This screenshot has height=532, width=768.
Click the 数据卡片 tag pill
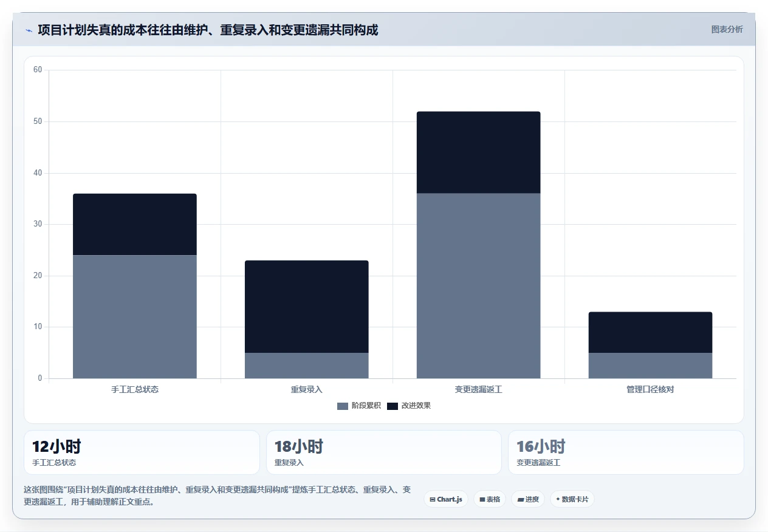[x=572, y=499]
